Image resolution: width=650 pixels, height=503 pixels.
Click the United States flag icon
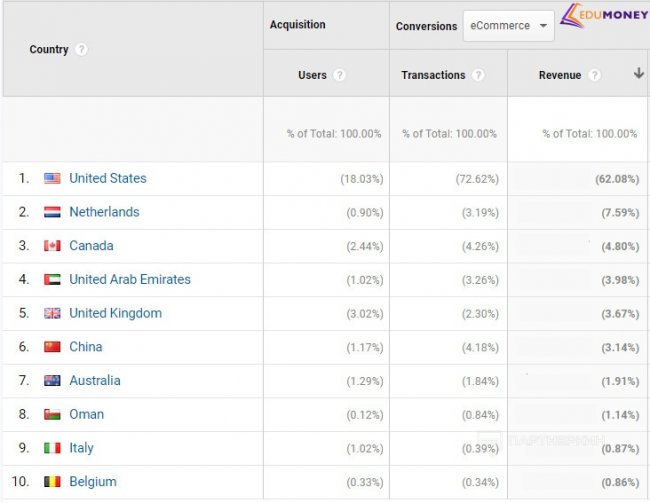(52, 179)
